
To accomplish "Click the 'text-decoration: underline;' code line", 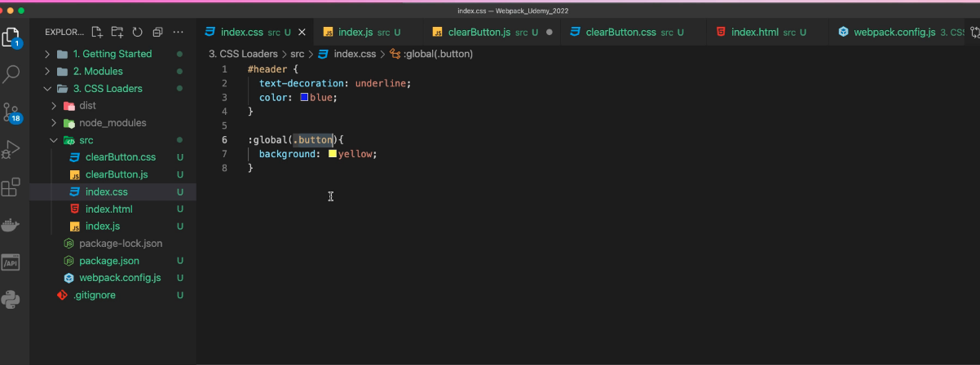I will 335,83.
